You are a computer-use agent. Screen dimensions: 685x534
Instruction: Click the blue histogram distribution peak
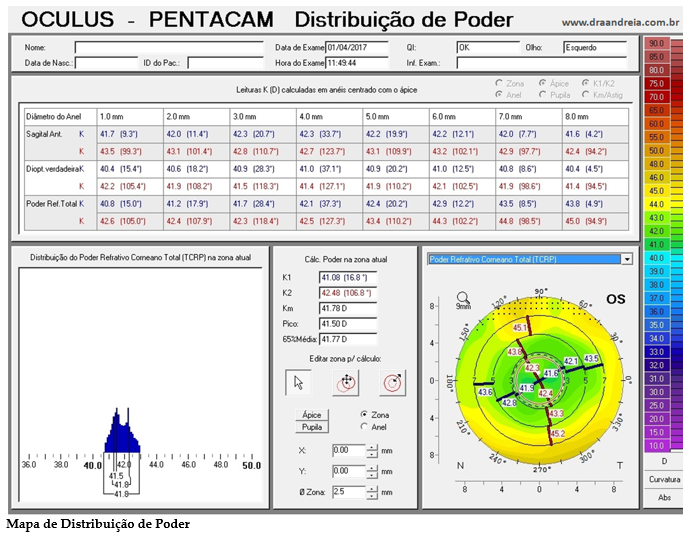click(122, 431)
